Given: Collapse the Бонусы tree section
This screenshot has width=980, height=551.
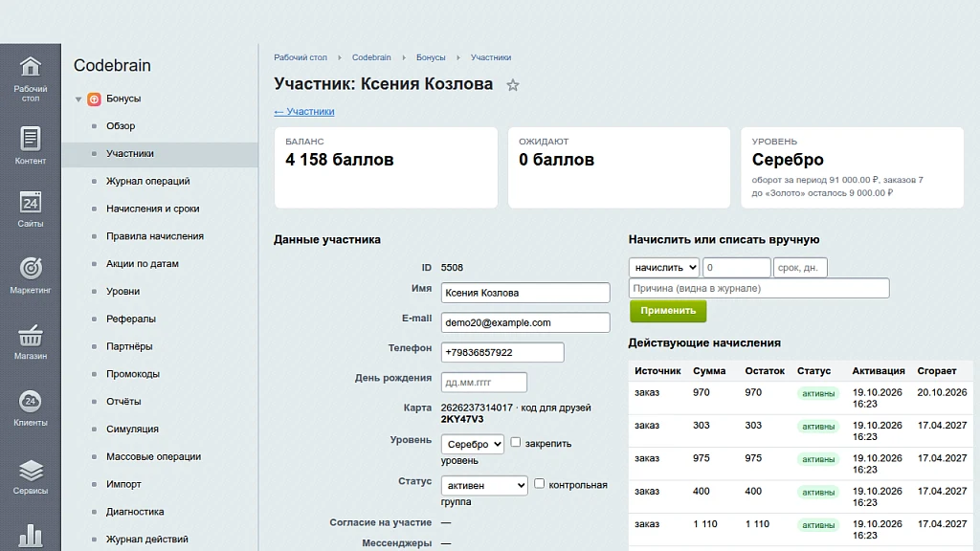Looking at the screenshot, I should 78,99.
